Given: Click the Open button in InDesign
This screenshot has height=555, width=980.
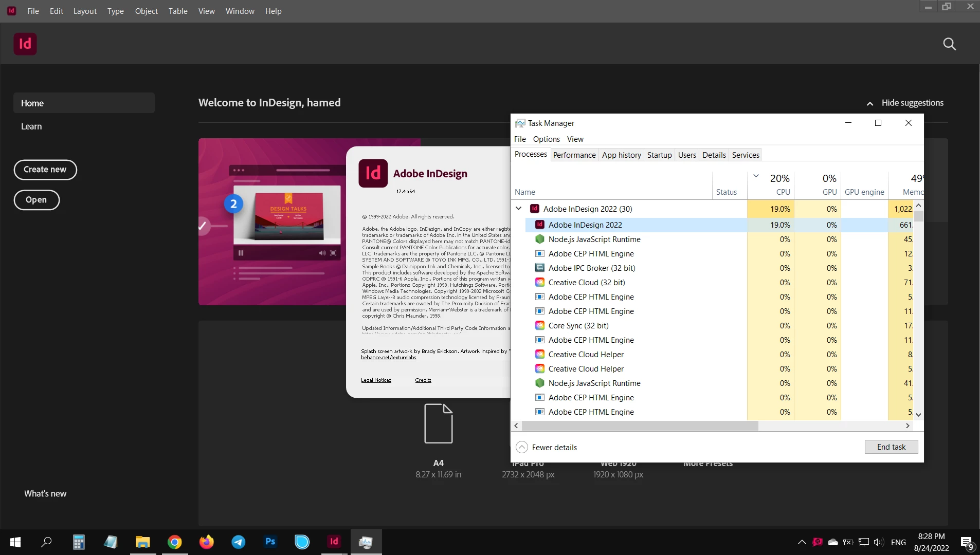Looking at the screenshot, I should click(37, 200).
